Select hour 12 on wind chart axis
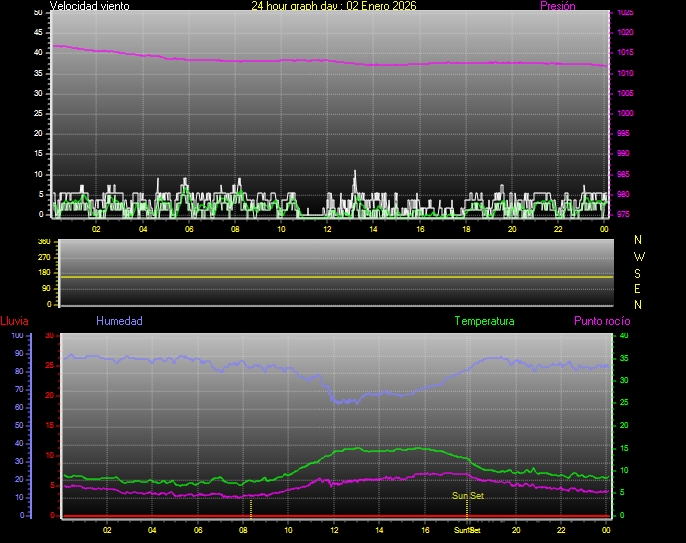 [x=327, y=229]
